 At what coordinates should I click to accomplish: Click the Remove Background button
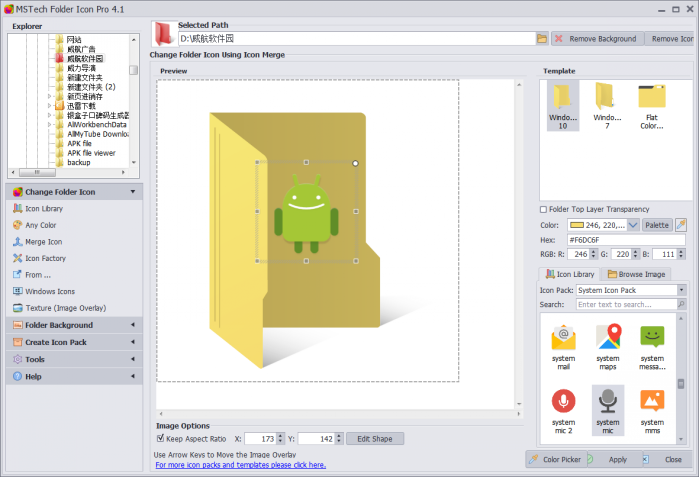pos(597,39)
